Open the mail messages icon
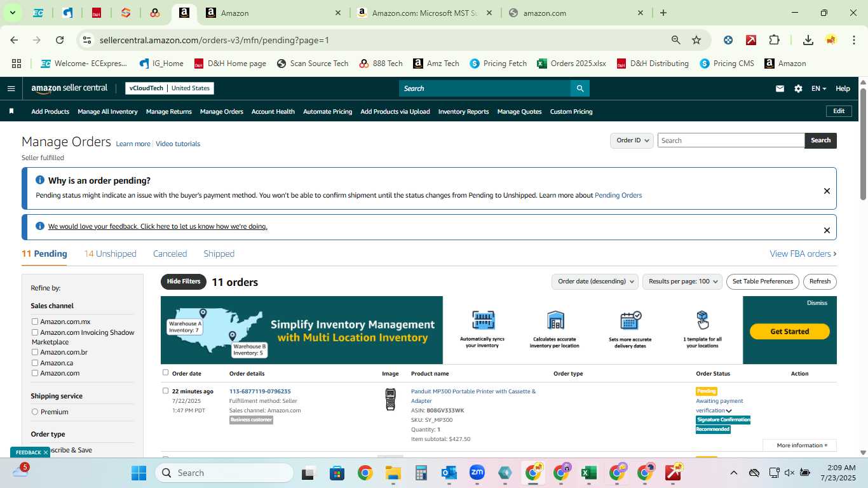This screenshot has width=868, height=488. click(780, 88)
